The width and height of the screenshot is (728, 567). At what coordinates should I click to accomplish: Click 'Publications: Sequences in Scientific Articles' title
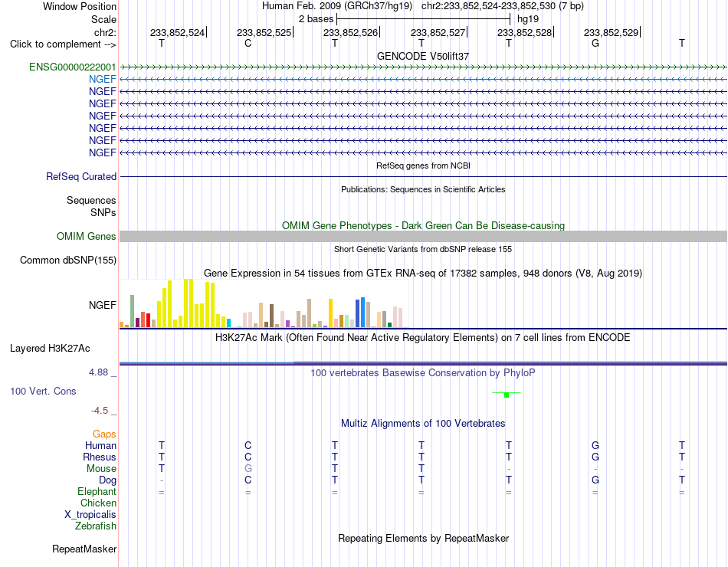tap(423, 189)
